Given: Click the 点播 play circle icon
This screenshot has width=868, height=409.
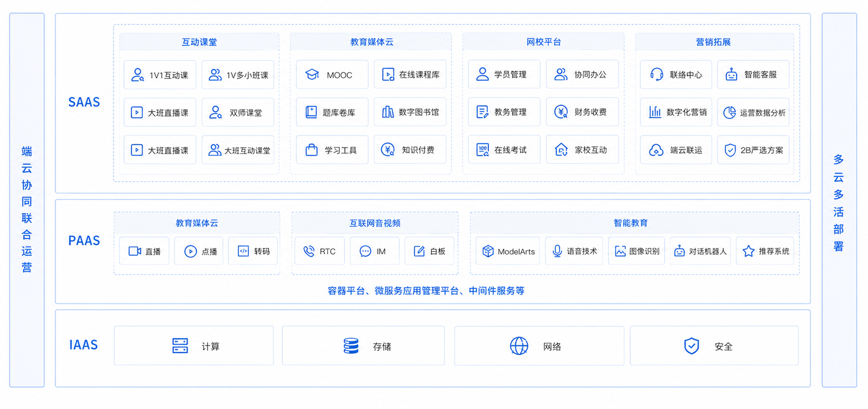Looking at the screenshot, I should [x=190, y=251].
